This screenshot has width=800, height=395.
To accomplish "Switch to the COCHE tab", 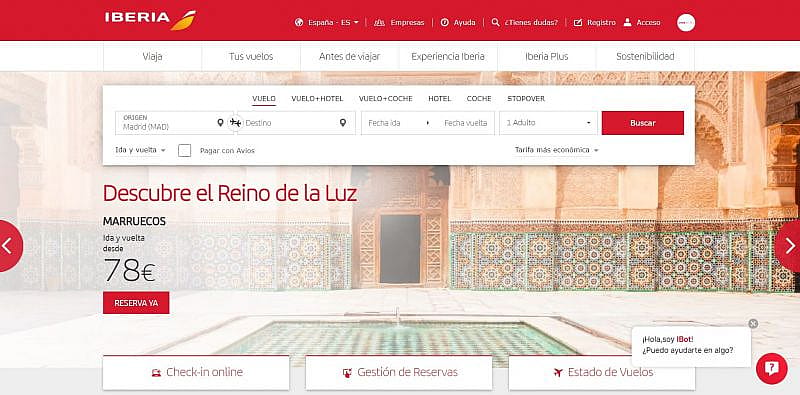I will click(x=479, y=99).
